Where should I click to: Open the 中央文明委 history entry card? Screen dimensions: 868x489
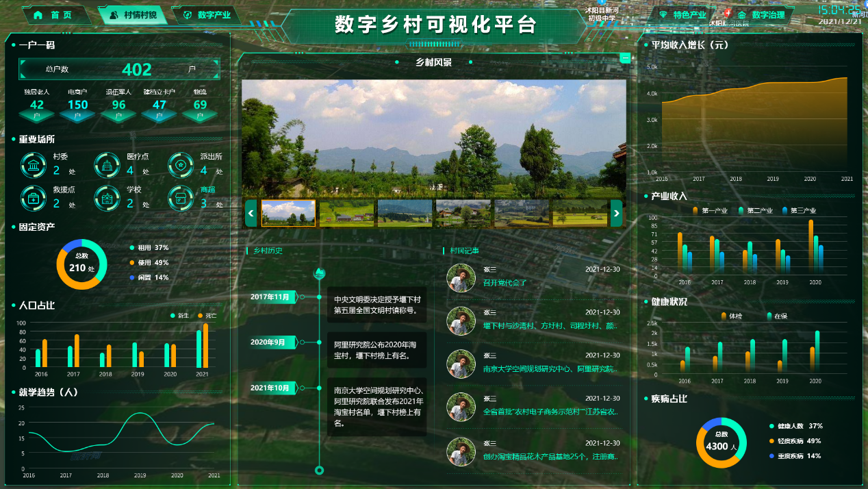[376, 305]
